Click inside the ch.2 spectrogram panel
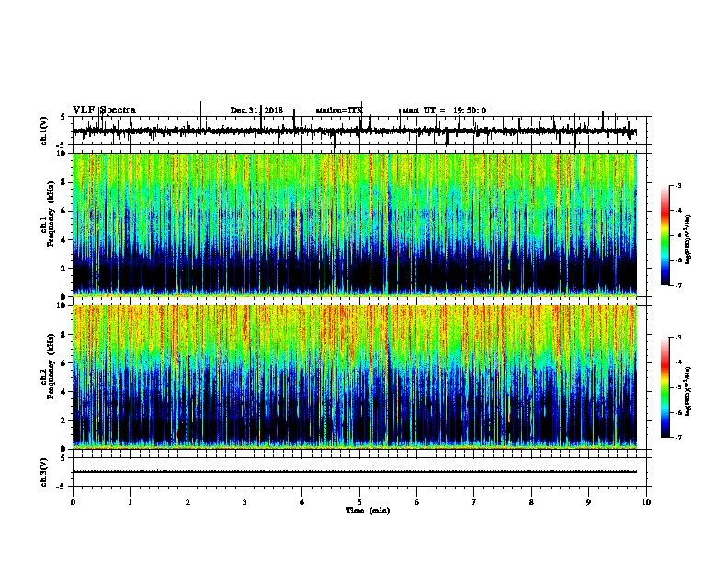 (x=355, y=377)
